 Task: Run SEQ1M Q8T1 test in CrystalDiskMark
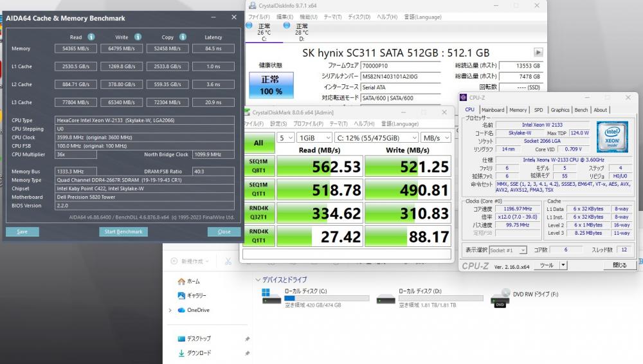258,166
